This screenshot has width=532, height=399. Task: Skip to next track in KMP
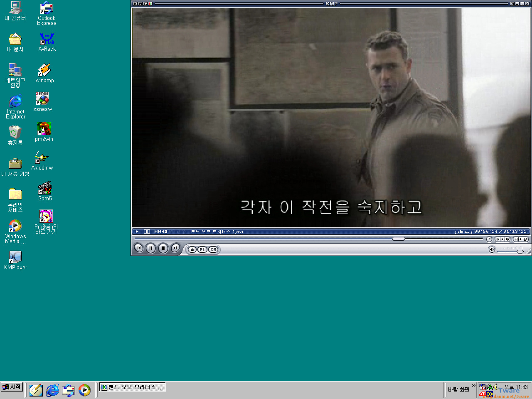[175, 248]
